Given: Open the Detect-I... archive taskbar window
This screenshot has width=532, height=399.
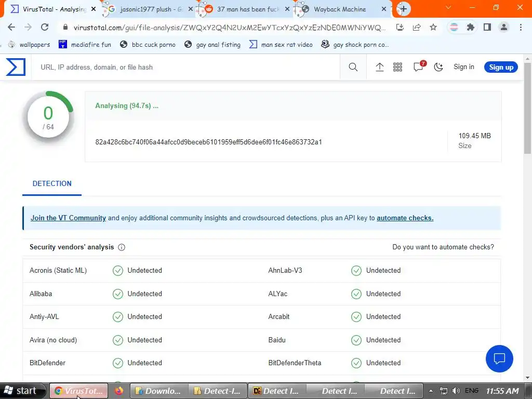Looking at the screenshot, I should [218, 391].
